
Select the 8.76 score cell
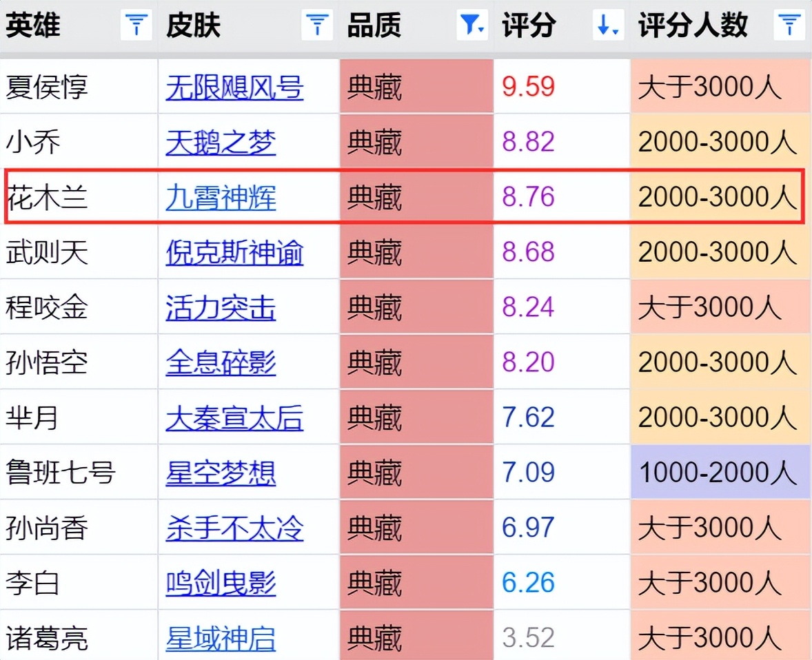(562, 197)
